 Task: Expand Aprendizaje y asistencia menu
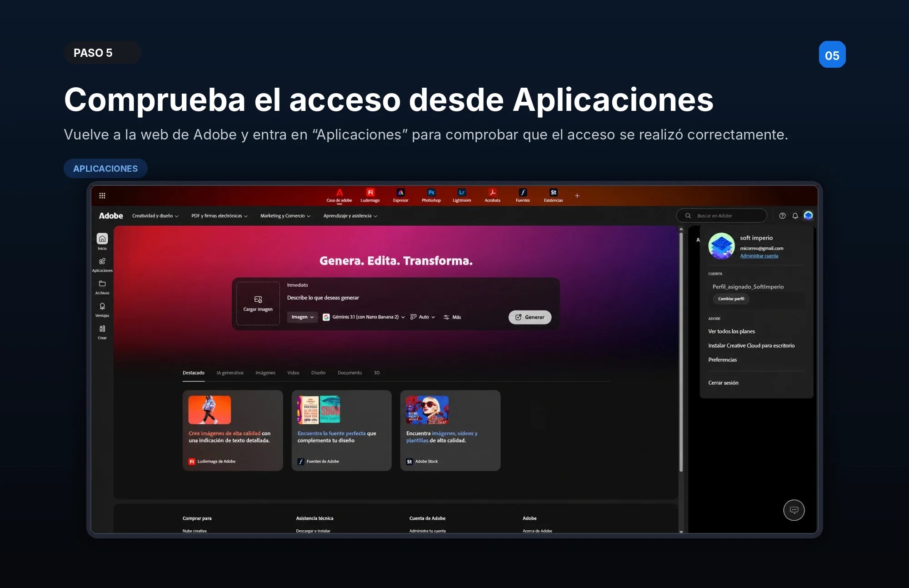click(350, 216)
